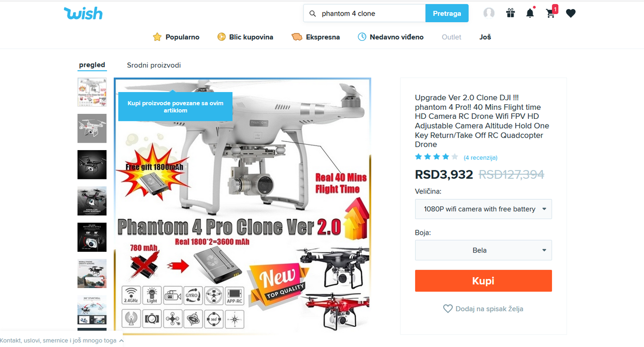Open the user profile avatar icon
The height and width of the screenshot is (347, 644).
coord(489,13)
